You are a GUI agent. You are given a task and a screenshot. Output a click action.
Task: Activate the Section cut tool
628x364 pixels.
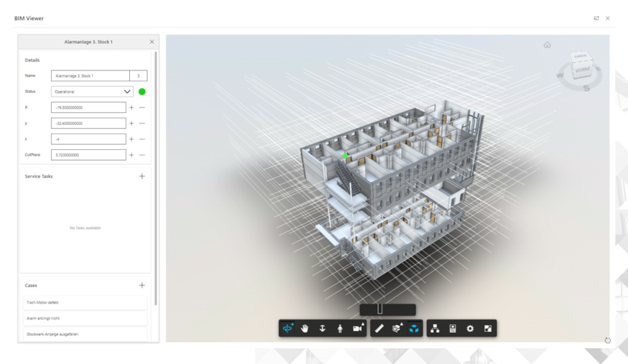pyautogui.click(x=396, y=327)
